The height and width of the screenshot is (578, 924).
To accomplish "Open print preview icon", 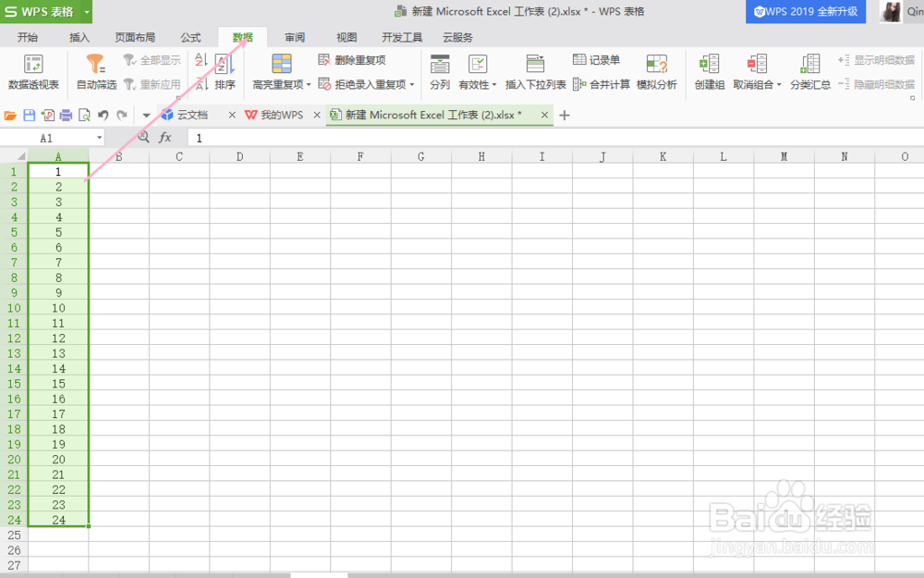I will tap(84, 115).
